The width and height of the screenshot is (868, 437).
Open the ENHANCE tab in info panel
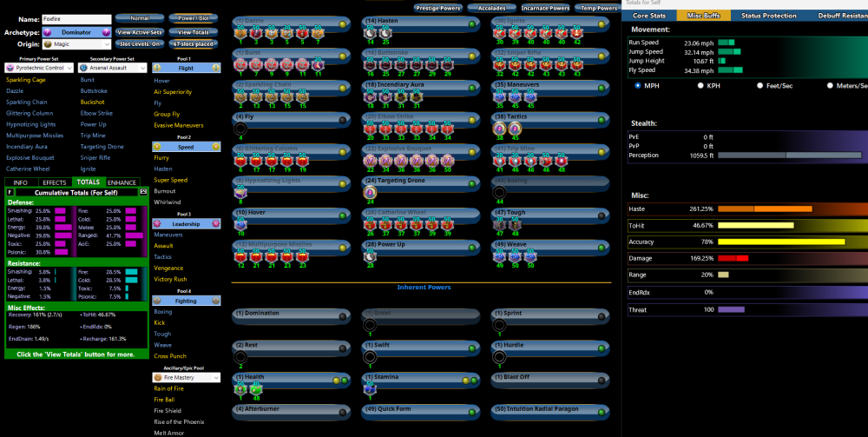point(122,182)
